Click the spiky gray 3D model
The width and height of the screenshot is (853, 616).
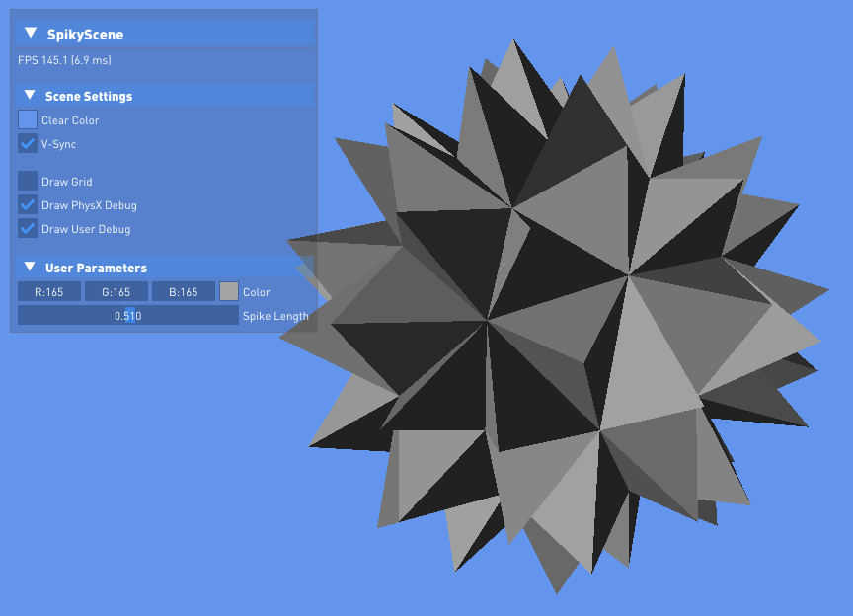(553, 326)
